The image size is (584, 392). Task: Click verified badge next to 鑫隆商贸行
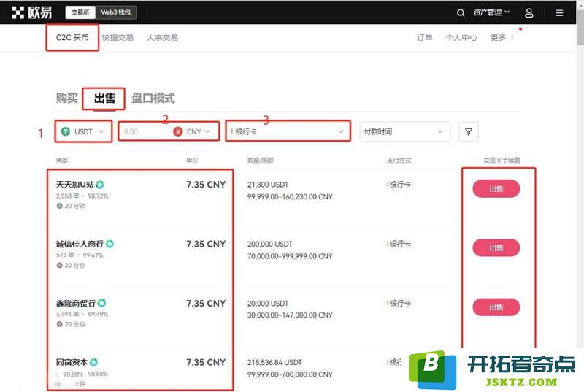101,303
